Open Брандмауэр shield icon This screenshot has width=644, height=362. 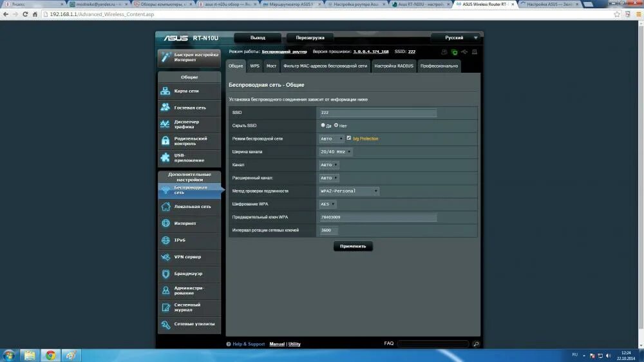point(166,274)
